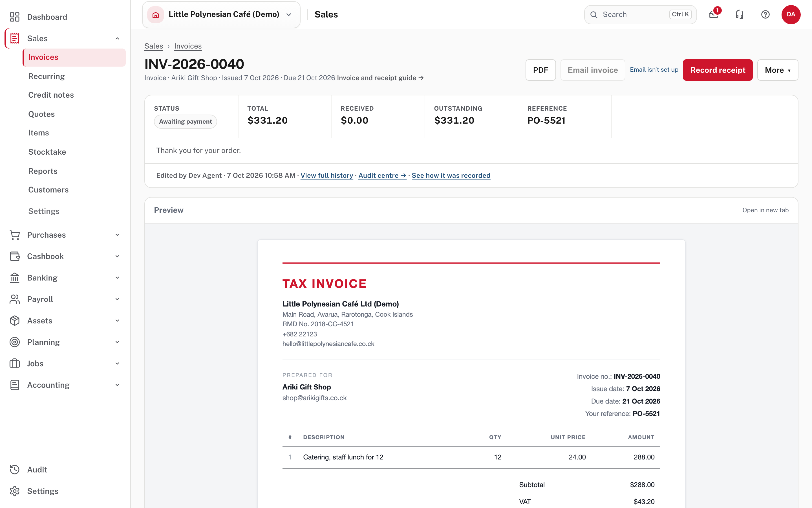
Task: Click the Purchases cart icon
Action: (14, 235)
